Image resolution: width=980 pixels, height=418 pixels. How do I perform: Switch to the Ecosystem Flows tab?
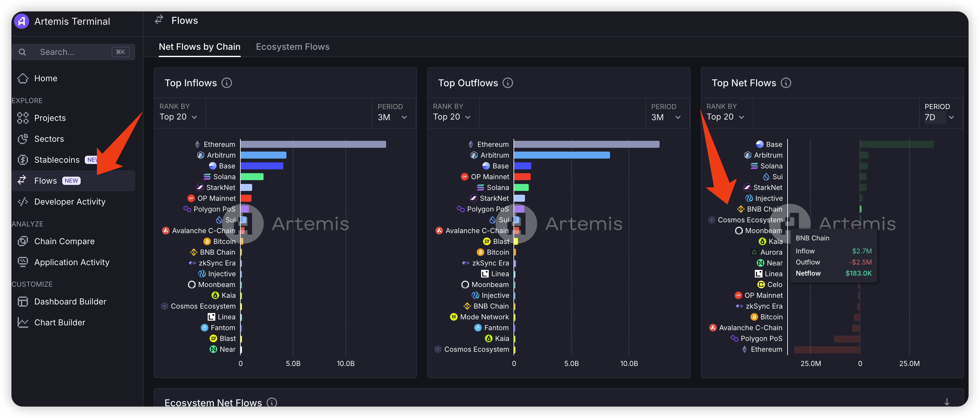pyautogui.click(x=292, y=47)
